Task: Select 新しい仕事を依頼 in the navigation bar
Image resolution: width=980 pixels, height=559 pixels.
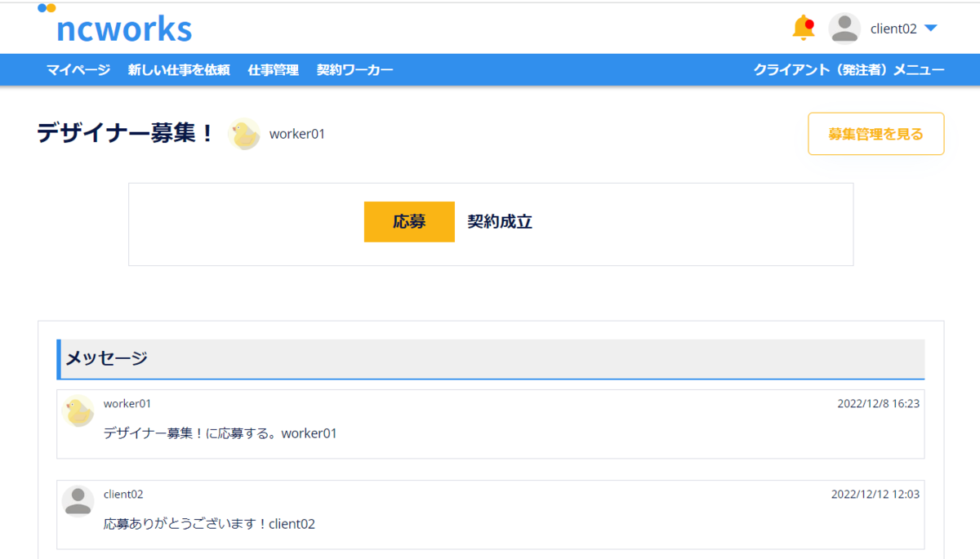Action: (179, 70)
